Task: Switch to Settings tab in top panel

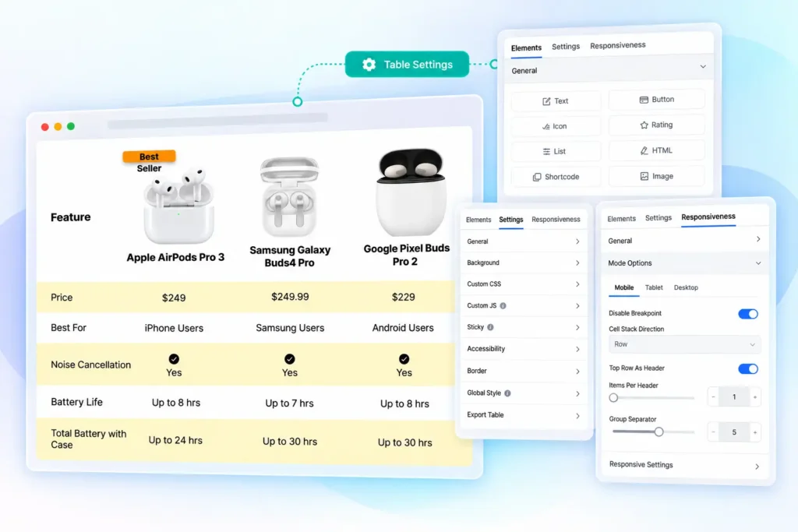Action: (566, 46)
